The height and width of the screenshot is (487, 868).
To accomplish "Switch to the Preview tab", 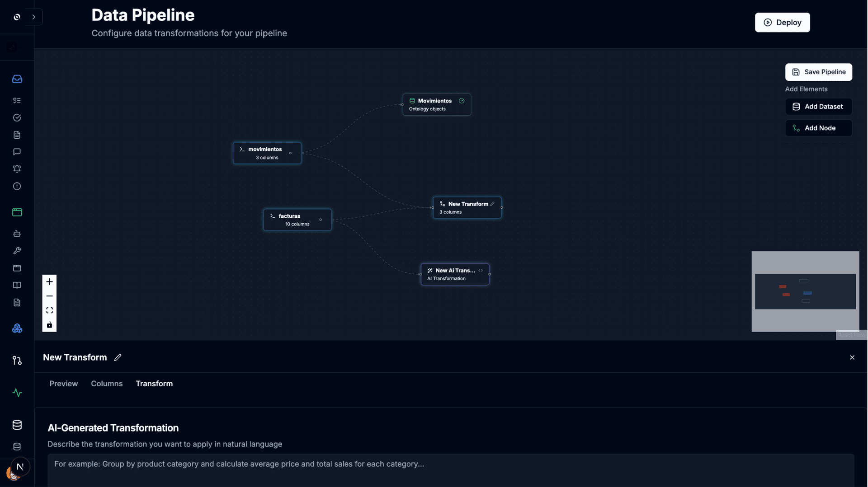I will point(63,384).
